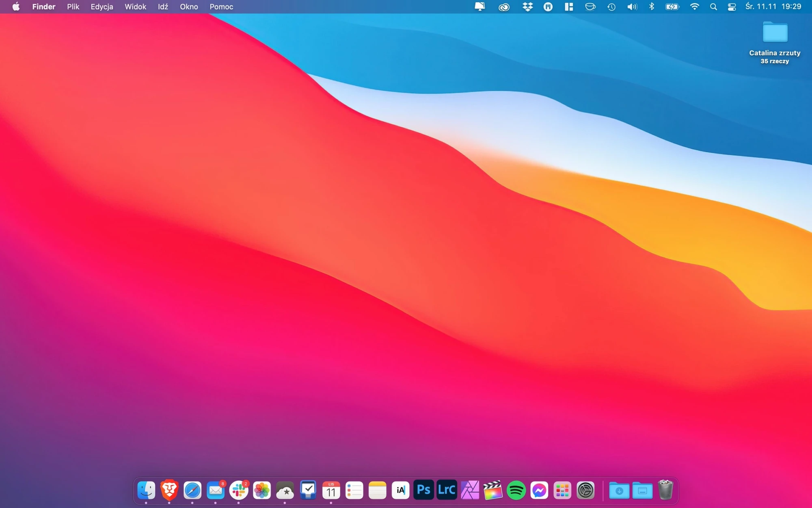Screen dimensions: 812x508
Task: Expand the Downloads stack in the Dock
Action: (x=619, y=491)
